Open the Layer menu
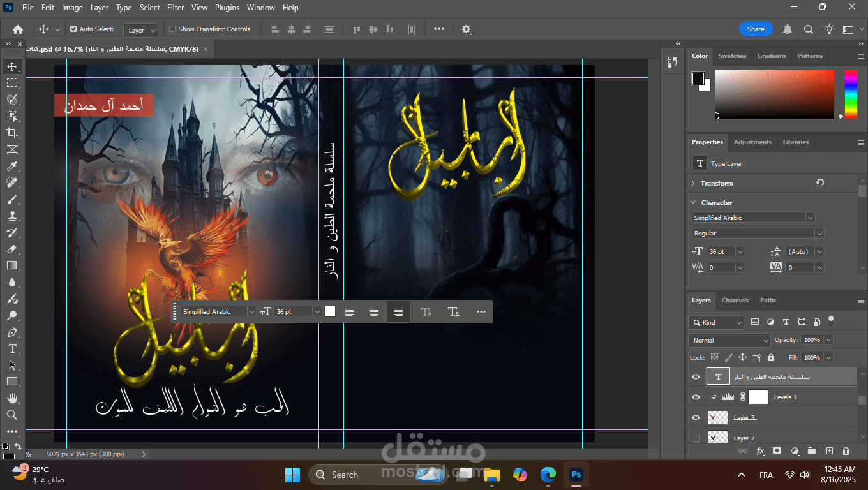868x490 pixels. coord(100,8)
